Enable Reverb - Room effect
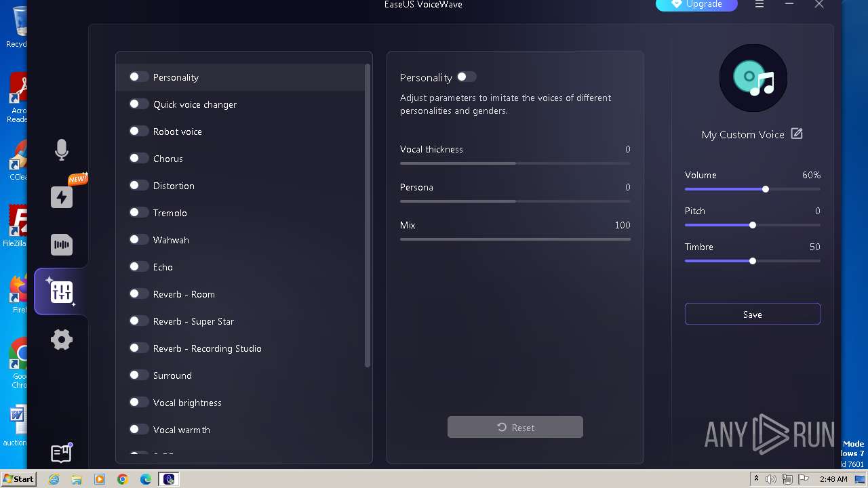Screen dimensions: 868x488 [x=139, y=294]
